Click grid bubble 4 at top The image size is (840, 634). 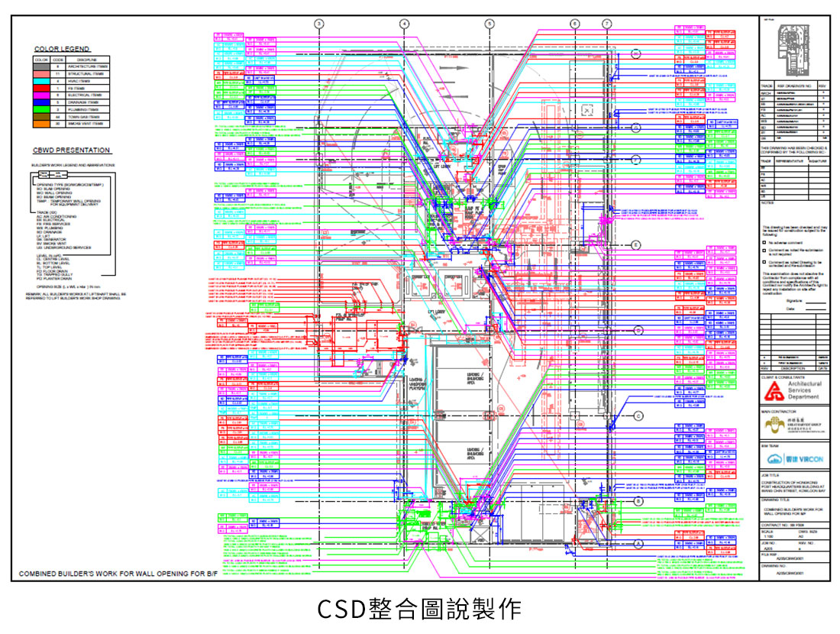point(404,24)
